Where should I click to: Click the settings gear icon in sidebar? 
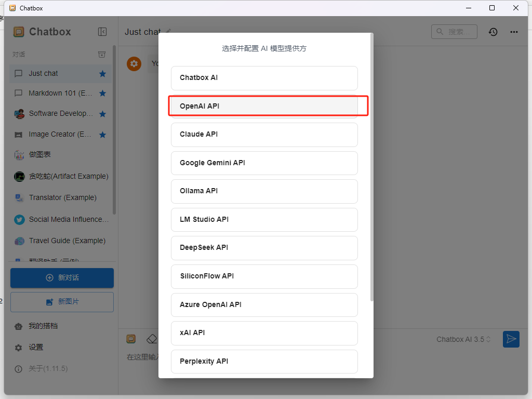coord(18,348)
